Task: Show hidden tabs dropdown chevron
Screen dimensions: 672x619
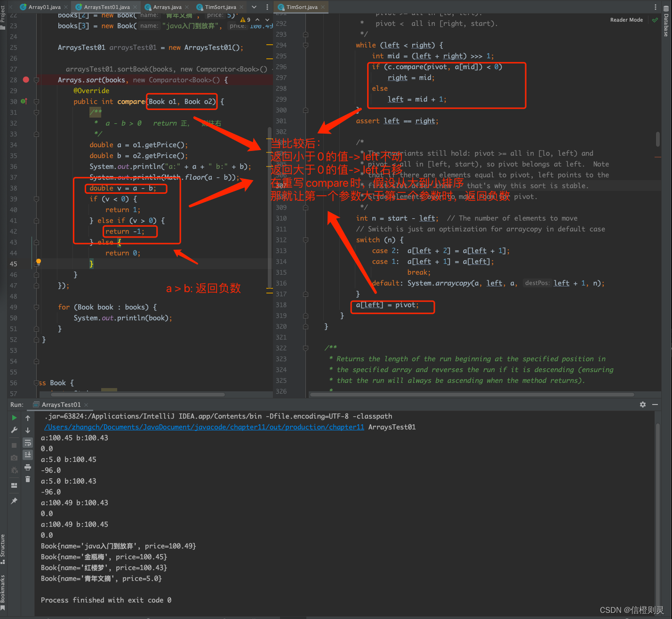Action: (x=254, y=7)
